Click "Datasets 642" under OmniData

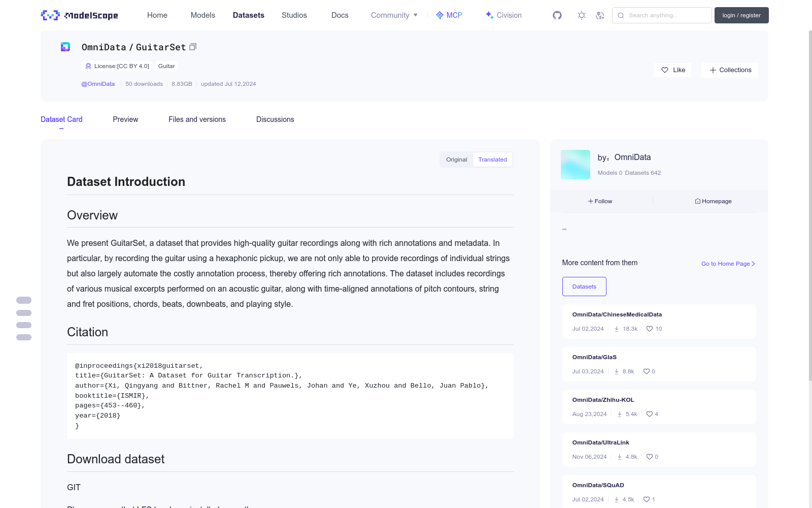[x=643, y=173]
